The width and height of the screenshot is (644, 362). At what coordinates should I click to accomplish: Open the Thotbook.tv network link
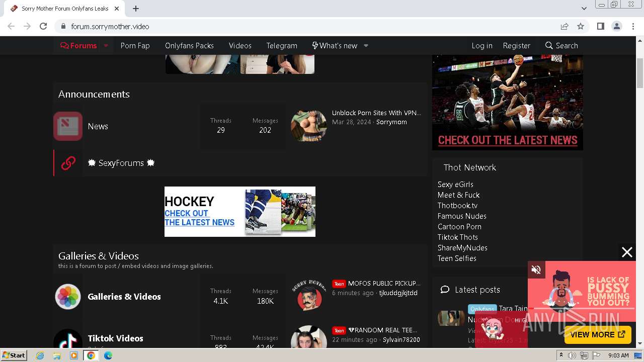click(x=457, y=206)
